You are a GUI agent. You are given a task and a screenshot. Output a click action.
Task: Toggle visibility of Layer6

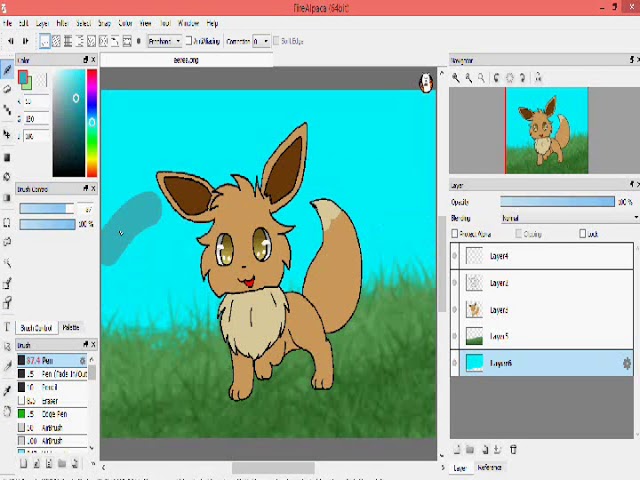click(455, 363)
